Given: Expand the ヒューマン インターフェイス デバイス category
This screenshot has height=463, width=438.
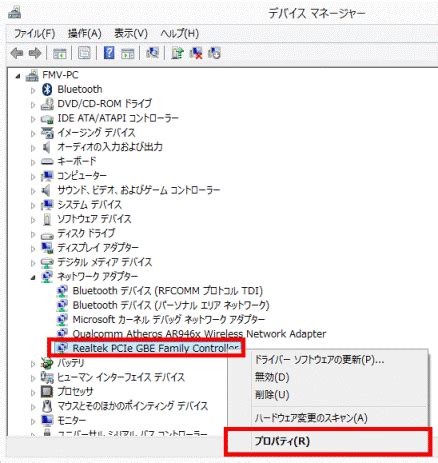Looking at the screenshot, I should (x=33, y=378).
